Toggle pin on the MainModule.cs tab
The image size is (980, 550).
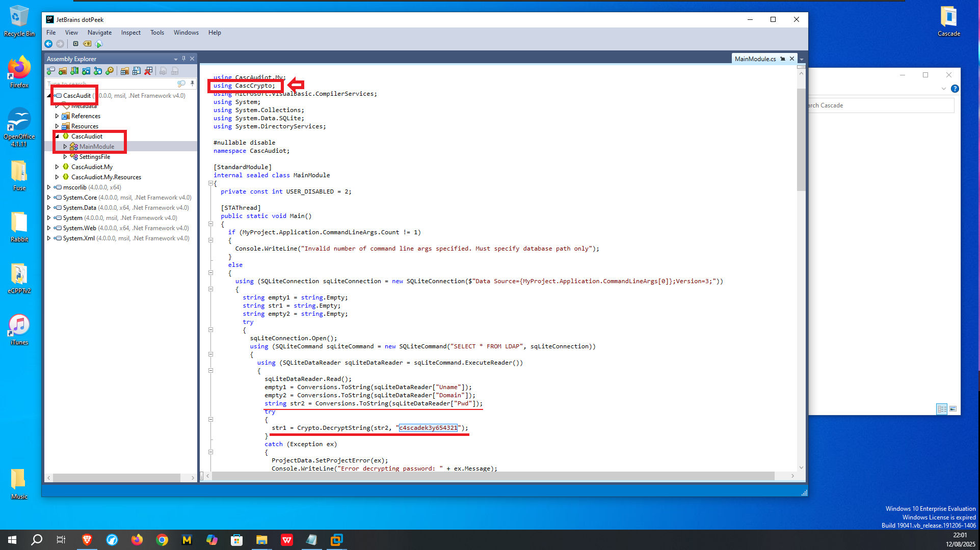click(783, 59)
